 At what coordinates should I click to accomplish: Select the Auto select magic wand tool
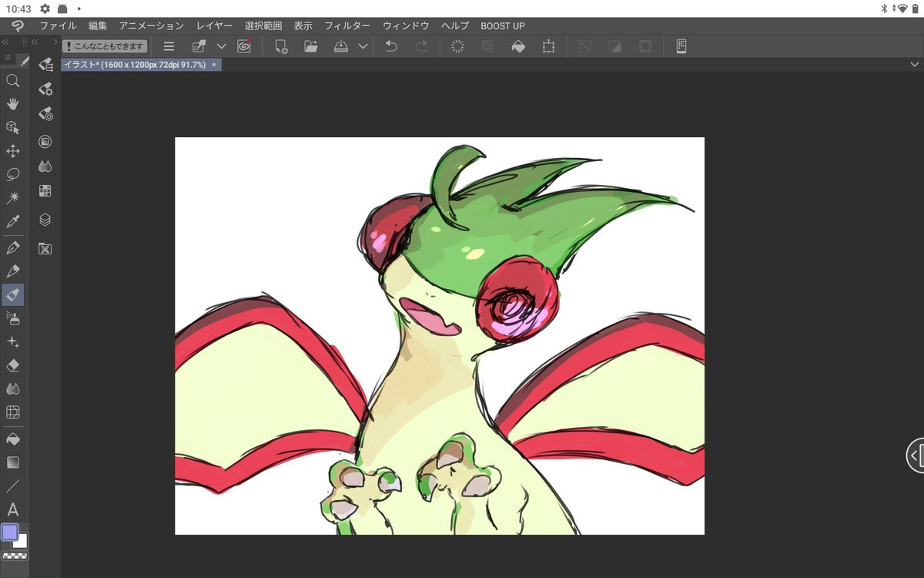(12, 198)
